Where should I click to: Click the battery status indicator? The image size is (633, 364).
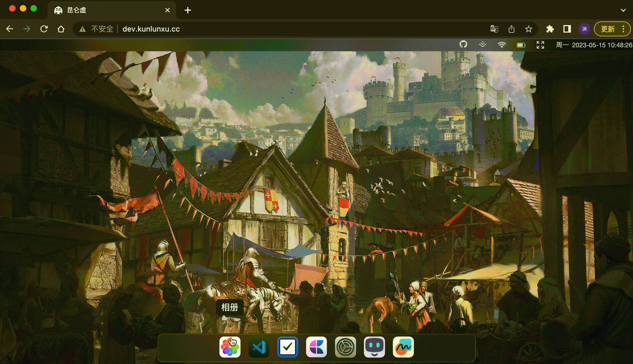point(521,45)
